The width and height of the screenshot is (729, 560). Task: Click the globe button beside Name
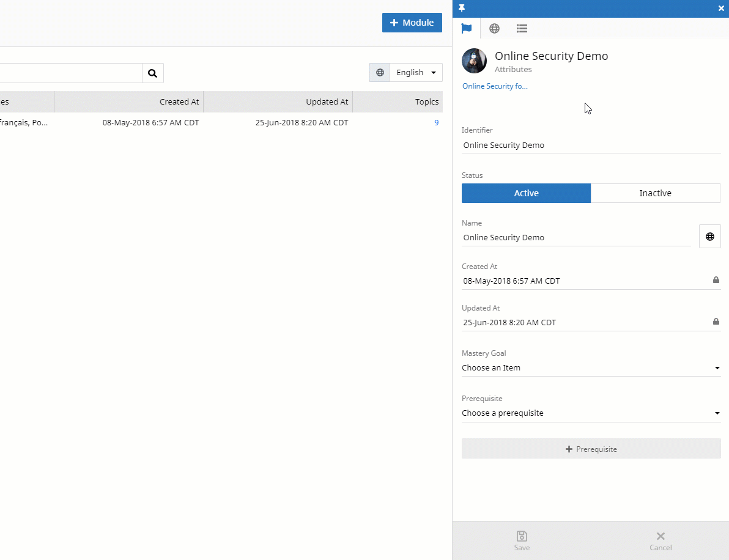click(709, 237)
